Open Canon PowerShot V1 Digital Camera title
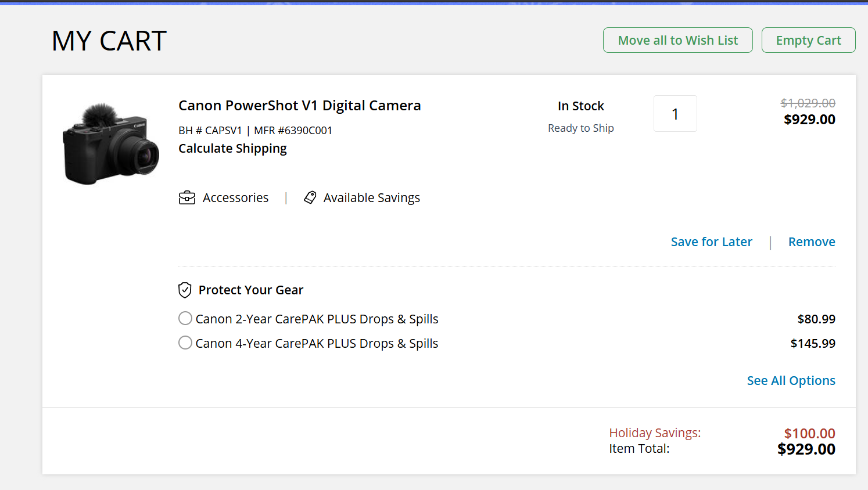Screen dimensions: 868x490 299,106
